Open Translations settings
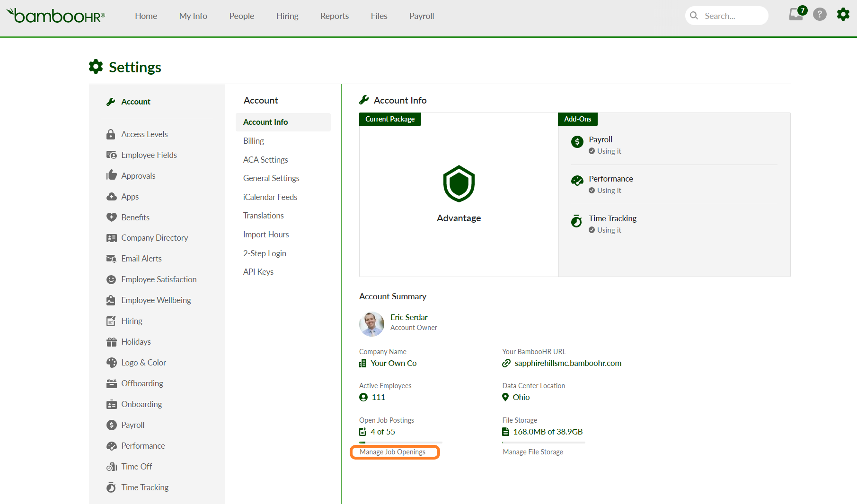Image resolution: width=857 pixels, height=504 pixels. (264, 216)
